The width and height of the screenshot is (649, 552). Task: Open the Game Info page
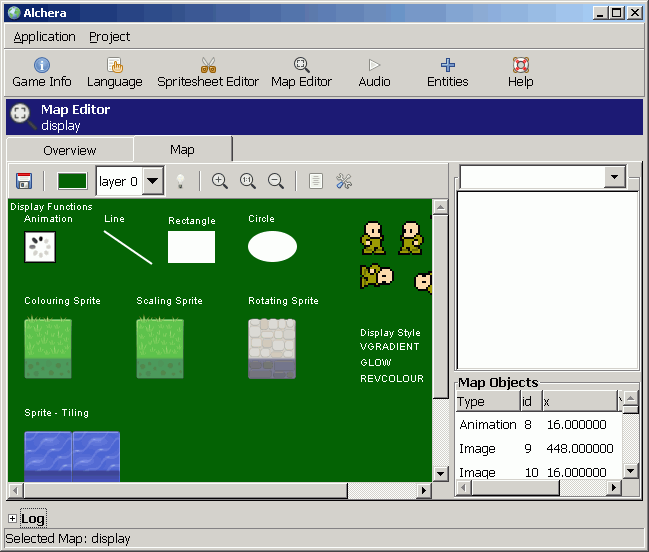click(x=42, y=73)
